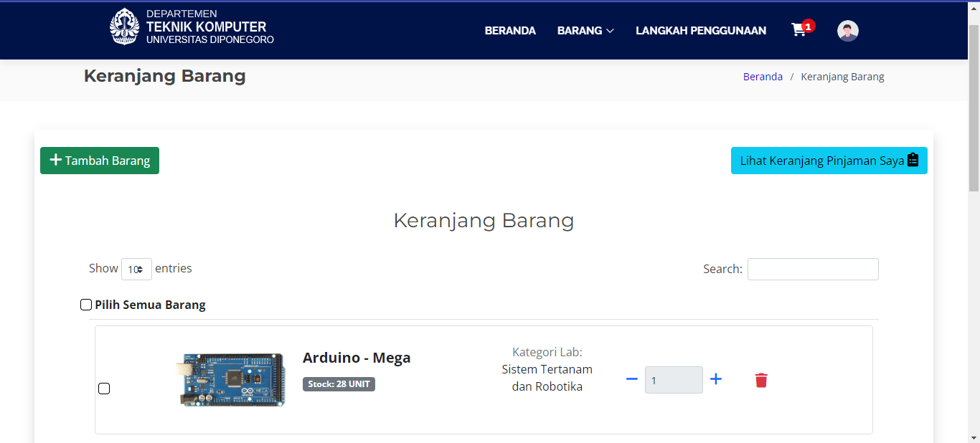Click the user profile avatar
This screenshot has height=443, width=980.
[847, 31]
